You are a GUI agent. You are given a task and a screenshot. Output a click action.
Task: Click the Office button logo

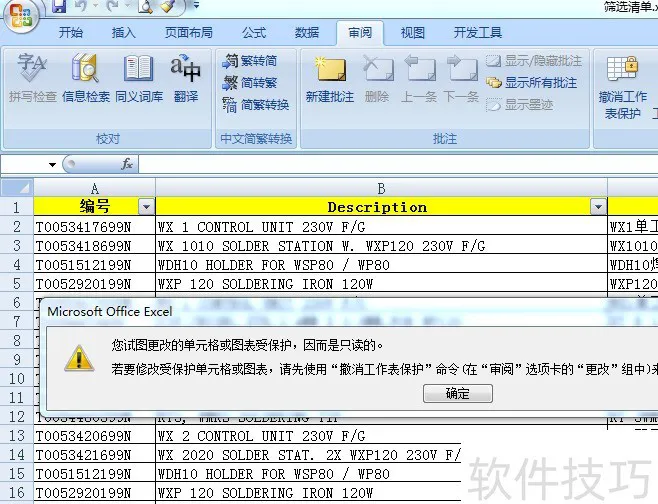20,15
